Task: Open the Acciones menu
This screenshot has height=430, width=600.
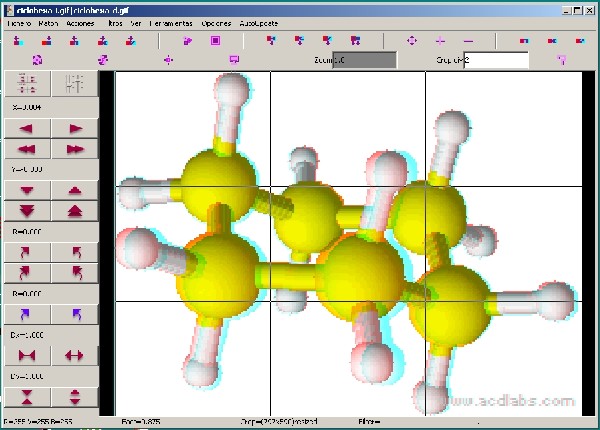Action: click(81, 21)
